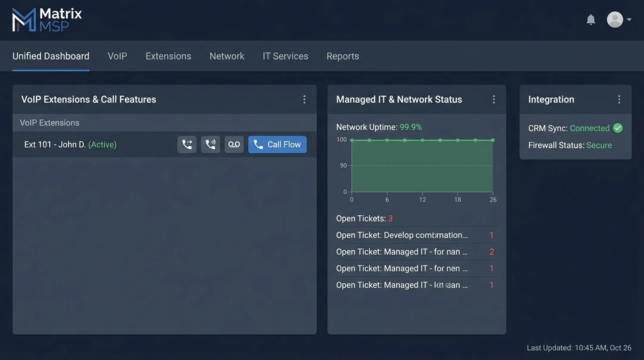Click the Last Updated timestamp

[579, 348]
